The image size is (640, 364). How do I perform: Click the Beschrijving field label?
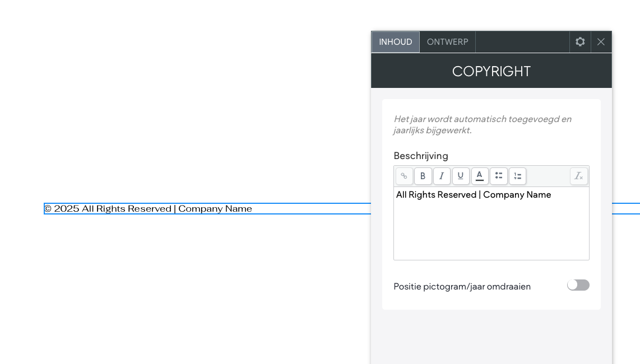tap(421, 156)
